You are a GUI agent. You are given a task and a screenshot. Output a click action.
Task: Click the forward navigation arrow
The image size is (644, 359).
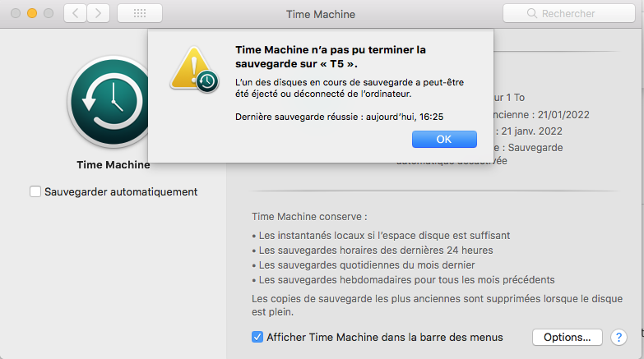pyautogui.click(x=99, y=13)
